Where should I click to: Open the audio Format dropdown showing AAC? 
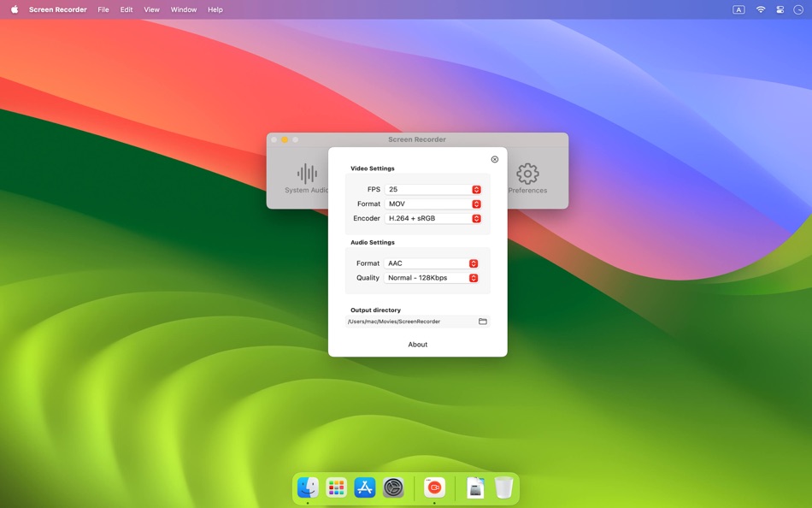point(431,263)
